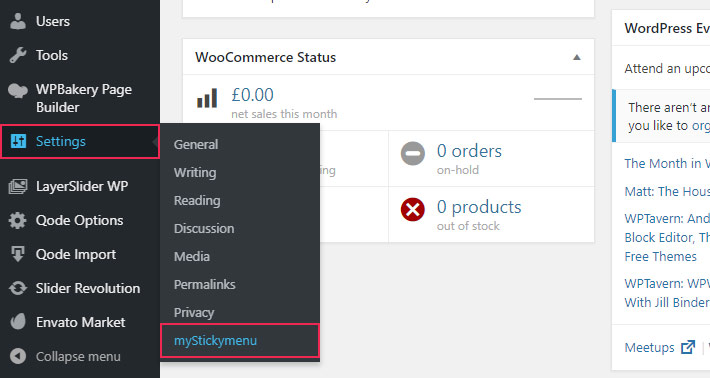The height and width of the screenshot is (378, 710).
Task: Collapse the WooCommerce Status panel arrow
Action: [x=576, y=57]
